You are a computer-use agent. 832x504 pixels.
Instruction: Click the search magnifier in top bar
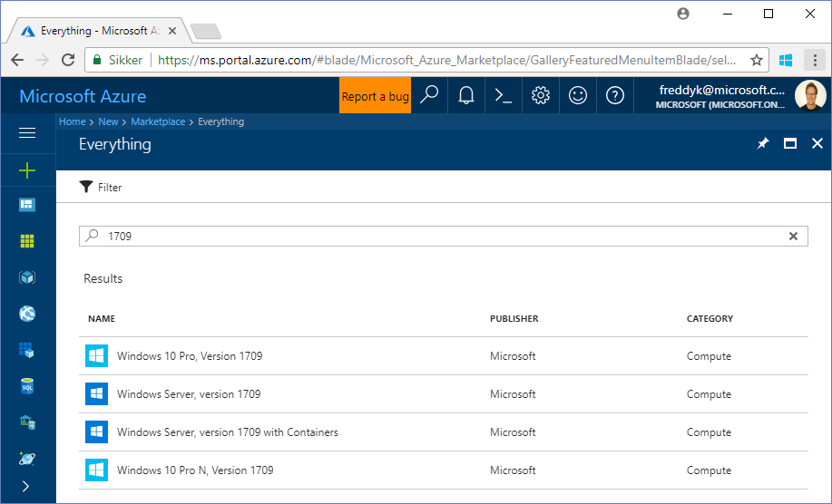[x=429, y=95]
